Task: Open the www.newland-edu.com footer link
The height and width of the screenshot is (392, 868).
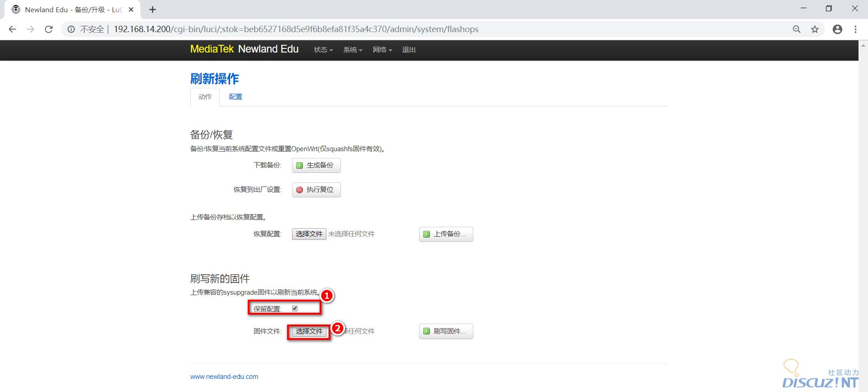Action: click(224, 377)
